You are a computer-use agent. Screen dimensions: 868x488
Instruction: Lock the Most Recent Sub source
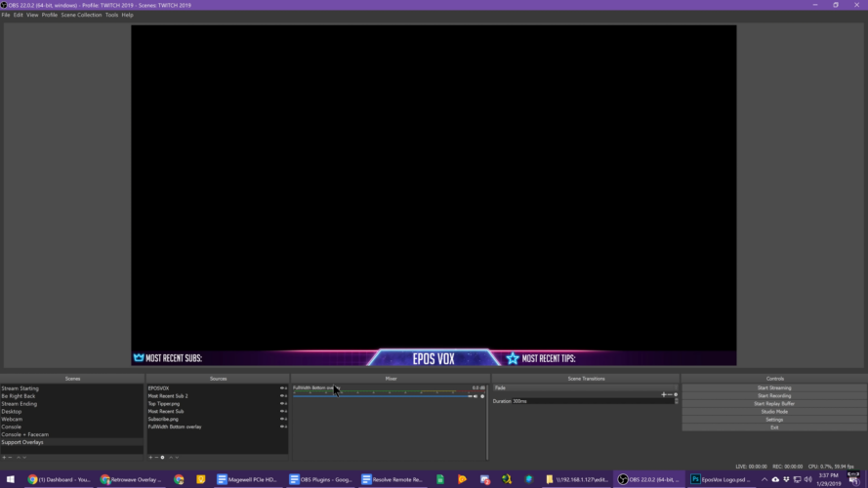pyautogui.click(x=286, y=412)
